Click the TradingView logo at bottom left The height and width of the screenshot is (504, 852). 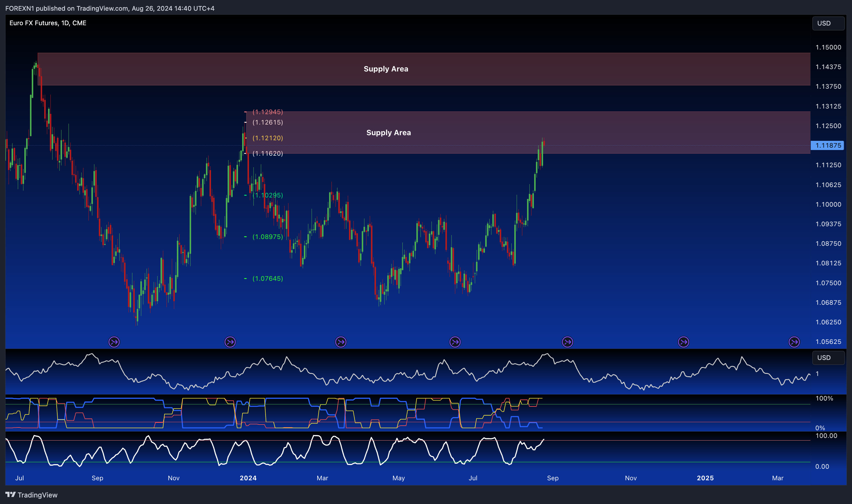pyautogui.click(x=31, y=495)
